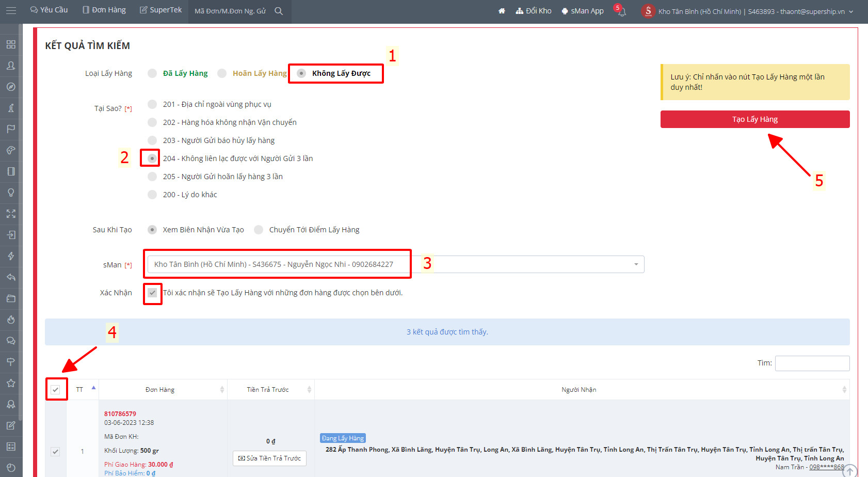This screenshot has width=868, height=477.
Task: Open the chess pawn icon in sidebar
Action: pyautogui.click(x=11, y=108)
